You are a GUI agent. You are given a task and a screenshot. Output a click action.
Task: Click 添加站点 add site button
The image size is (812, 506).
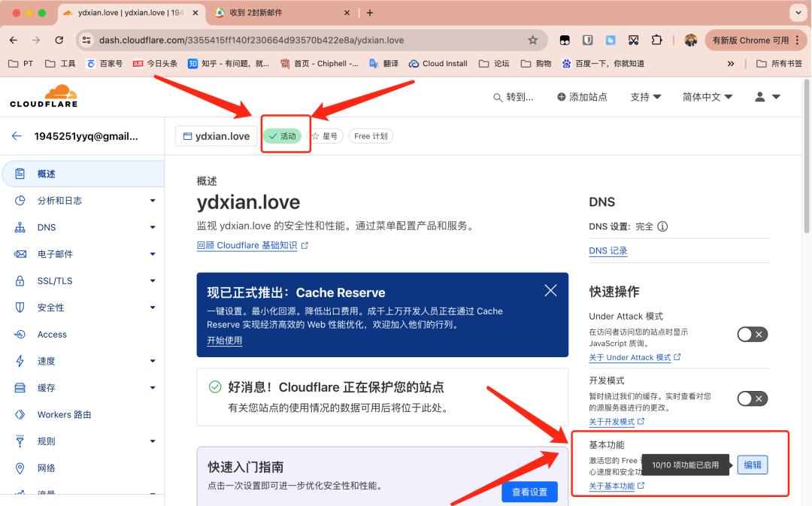(x=581, y=97)
